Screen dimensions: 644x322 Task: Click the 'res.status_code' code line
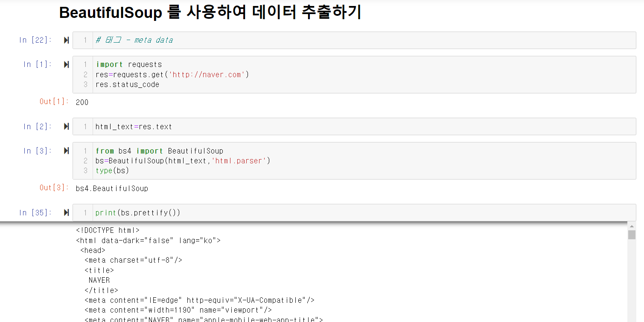coord(127,84)
